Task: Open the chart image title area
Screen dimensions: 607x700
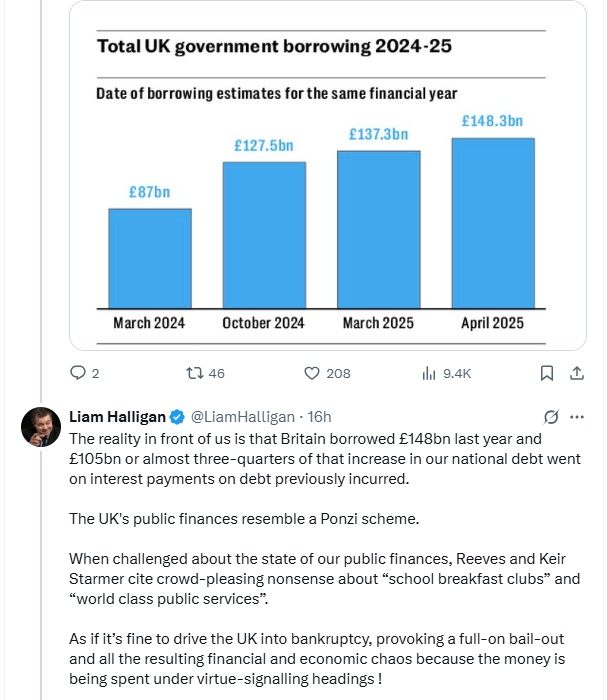Action: pyautogui.click(x=272, y=46)
